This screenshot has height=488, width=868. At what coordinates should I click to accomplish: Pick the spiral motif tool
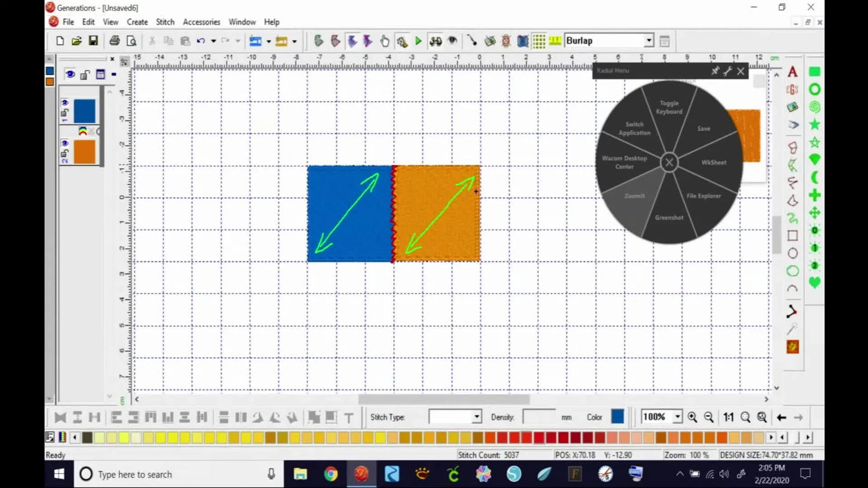tap(814, 107)
